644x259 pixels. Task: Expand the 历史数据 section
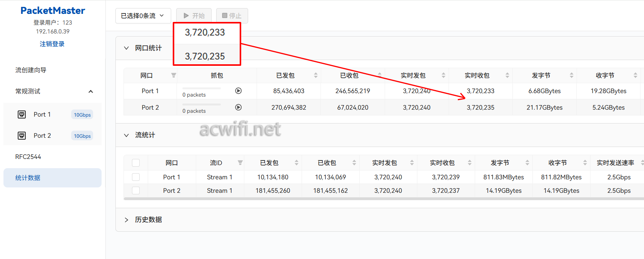(x=126, y=220)
